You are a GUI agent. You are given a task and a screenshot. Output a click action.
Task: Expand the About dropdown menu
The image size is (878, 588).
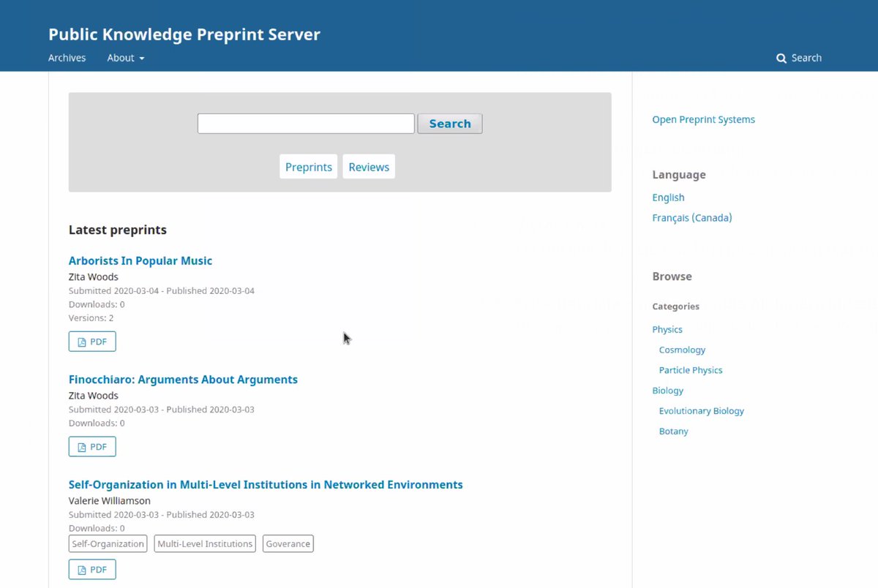[126, 58]
